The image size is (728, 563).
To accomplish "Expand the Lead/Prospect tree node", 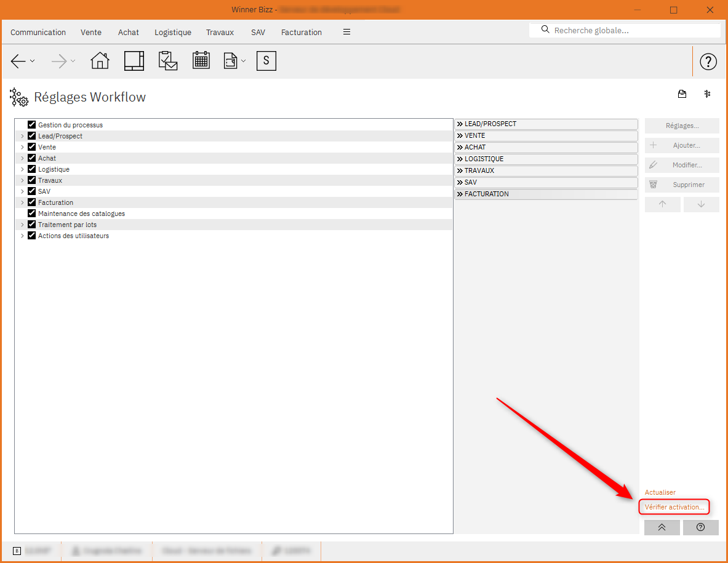I will pos(22,135).
